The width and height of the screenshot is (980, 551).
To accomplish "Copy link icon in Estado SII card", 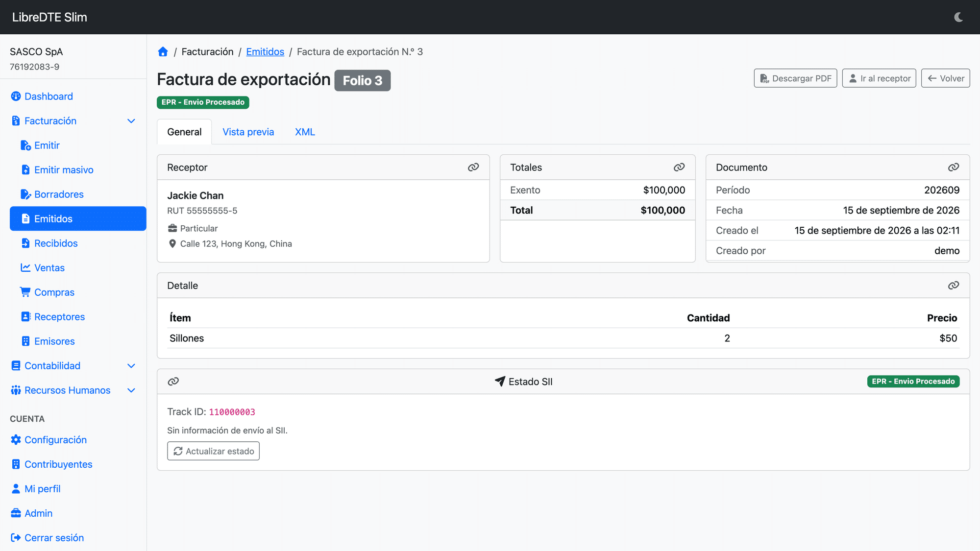I will coord(173,382).
